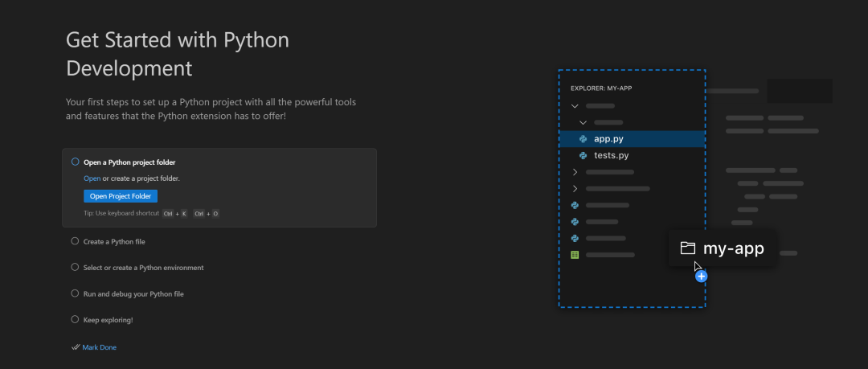Viewport: 868px width, 369px height.
Task: Click the double-checkmark icon beside Mark Done
Action: point(76,347)
